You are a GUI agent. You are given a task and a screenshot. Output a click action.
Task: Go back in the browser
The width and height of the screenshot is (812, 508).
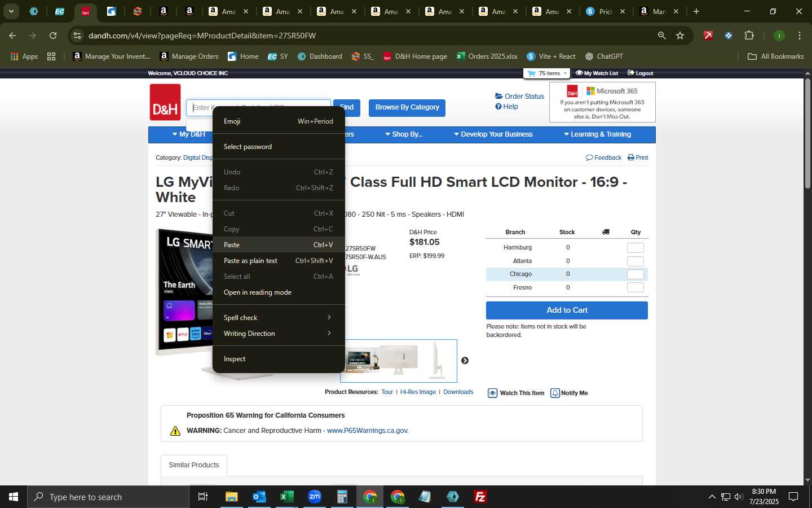[x=12, y=36]
